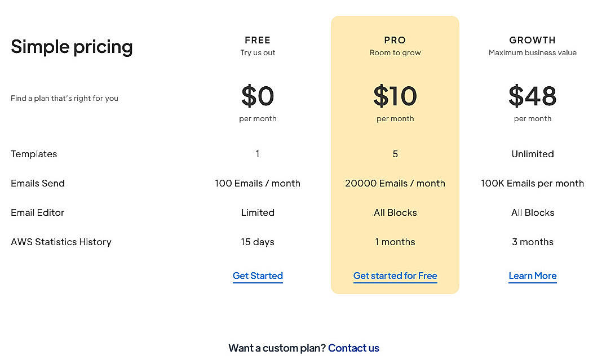The image size is (593, 364).
Task: Open Learn More under the Growth plan
Action: (x=532, y=276)
